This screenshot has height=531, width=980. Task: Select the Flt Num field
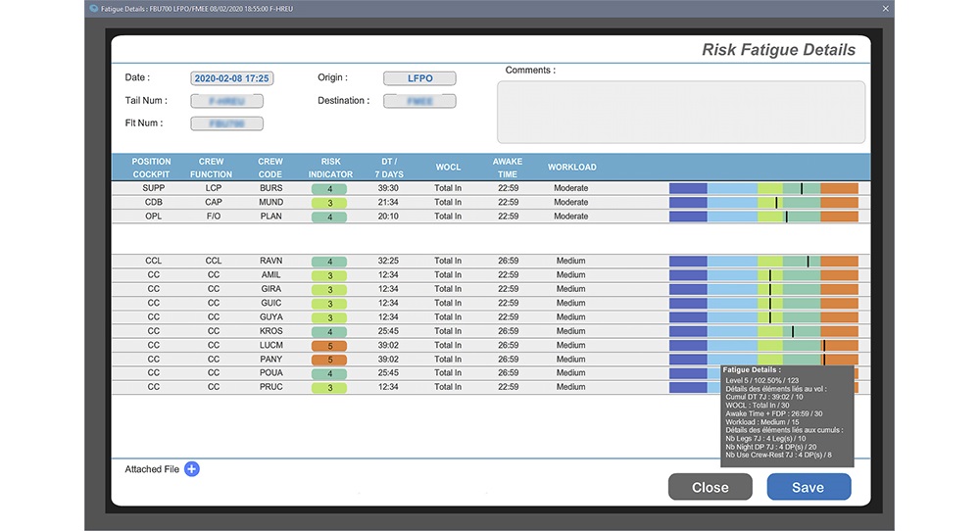226,123
